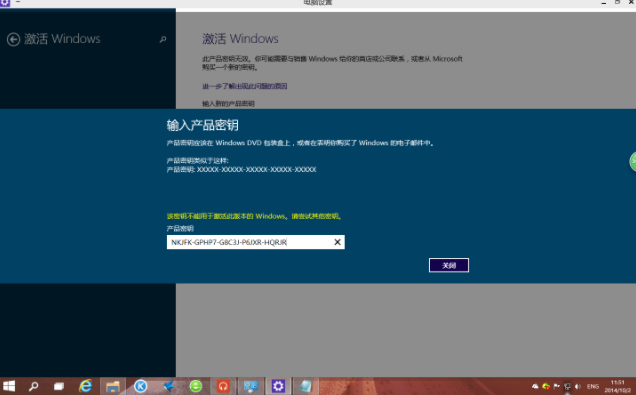Click the 关闭 button in the dialog

tap(449, 265)
